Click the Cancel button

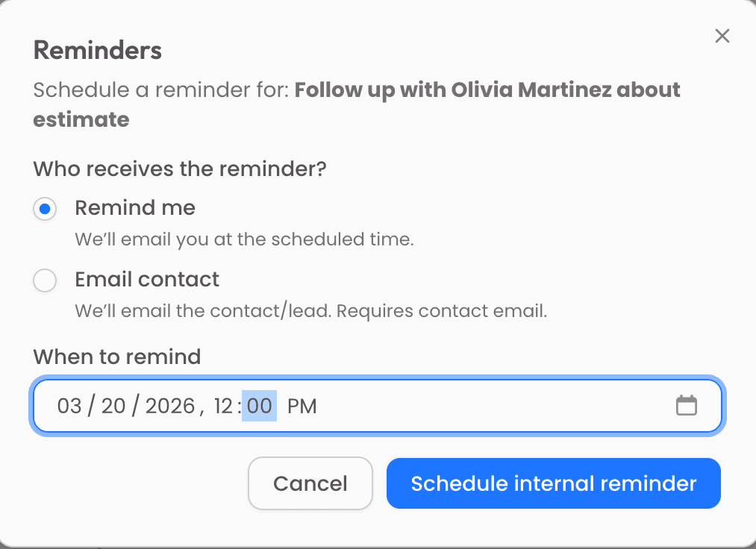click(x=310, y=483)
